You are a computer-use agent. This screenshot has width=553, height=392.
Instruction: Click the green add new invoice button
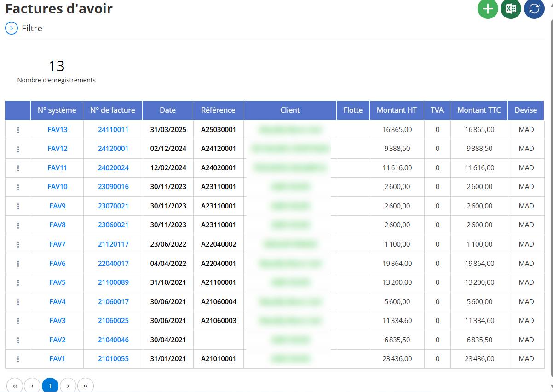[x=488, y=9]
